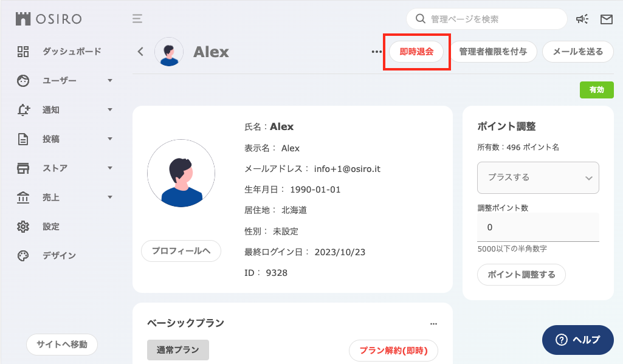Open the ダッシュボード dashboard icon
Viewport: 623px width, 364px height.
(23, 51)
